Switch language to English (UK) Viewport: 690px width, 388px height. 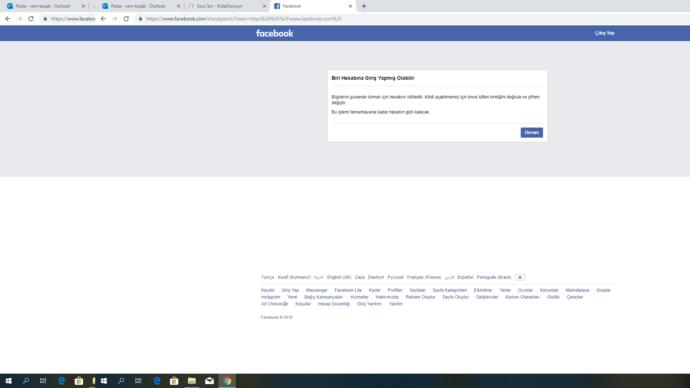click(339, 278)
